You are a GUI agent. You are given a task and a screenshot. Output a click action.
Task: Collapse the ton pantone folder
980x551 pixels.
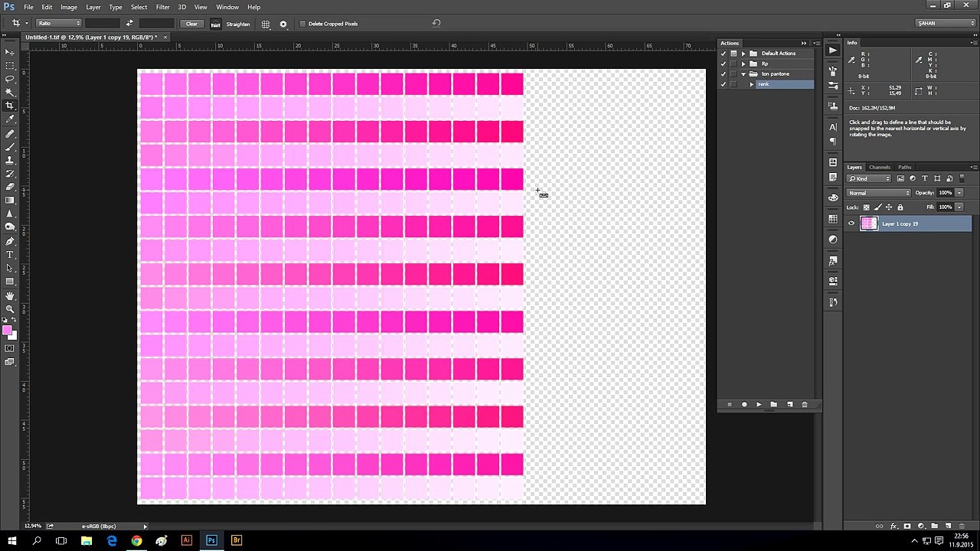click(x=743, y=73)
